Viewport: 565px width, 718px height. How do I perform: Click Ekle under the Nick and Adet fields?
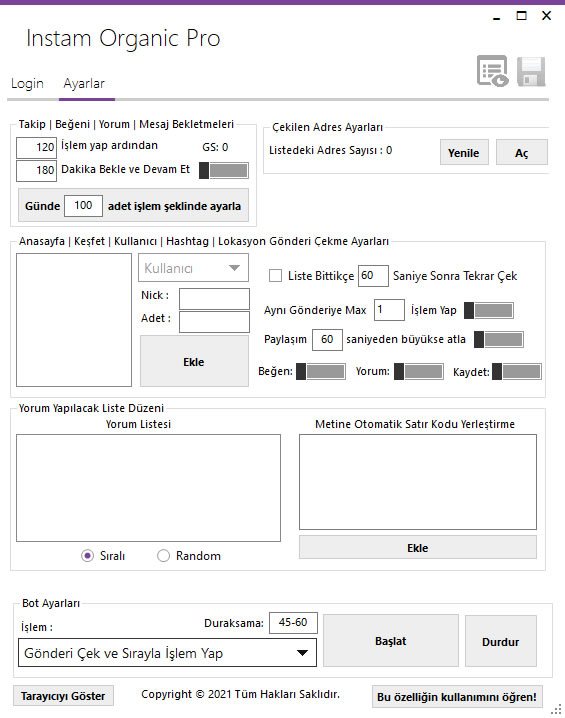194,362
